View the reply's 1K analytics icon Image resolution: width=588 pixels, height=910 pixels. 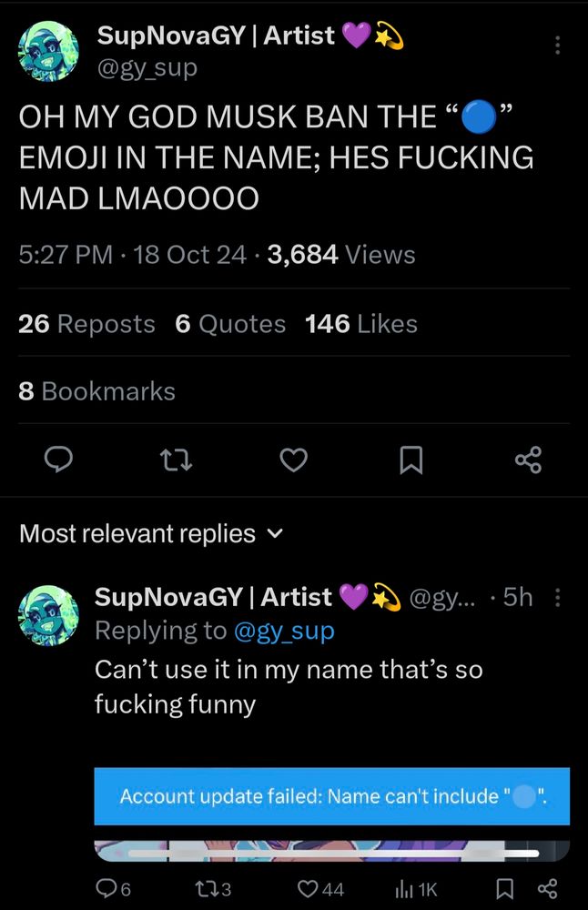click(x=416, y=888)
